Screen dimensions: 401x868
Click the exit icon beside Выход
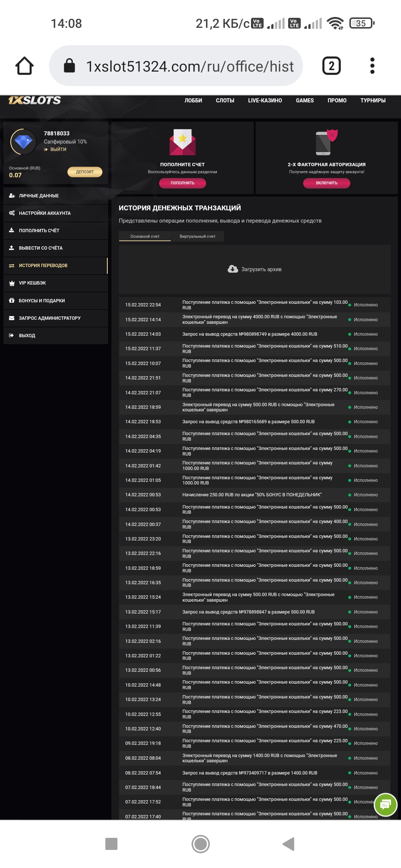[12, 335]
